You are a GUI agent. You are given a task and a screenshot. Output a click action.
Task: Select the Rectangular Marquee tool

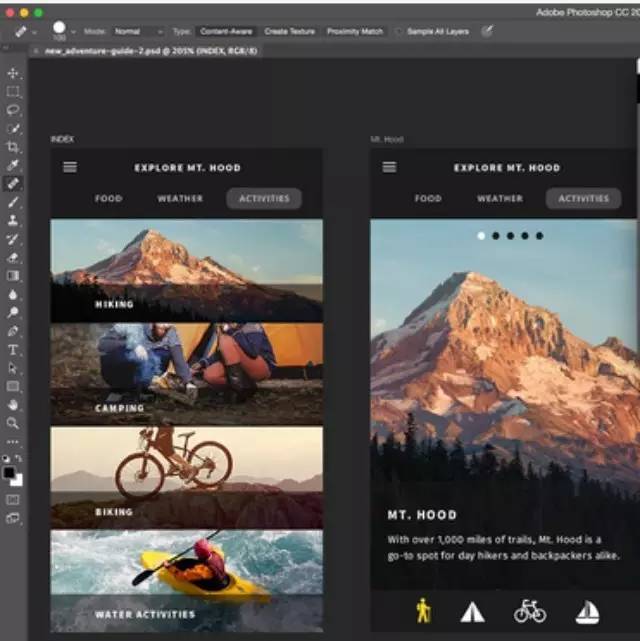point(13,92)
